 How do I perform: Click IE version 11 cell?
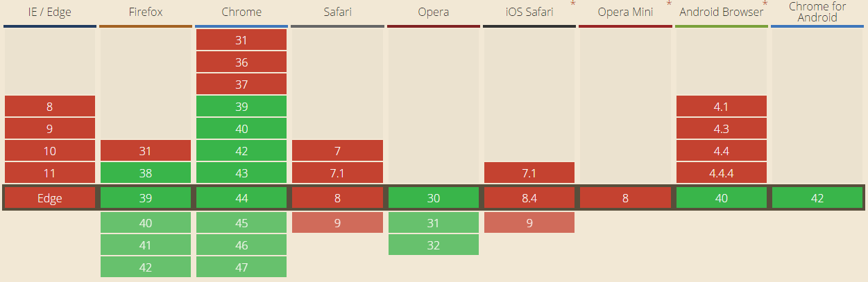point(50,173)
